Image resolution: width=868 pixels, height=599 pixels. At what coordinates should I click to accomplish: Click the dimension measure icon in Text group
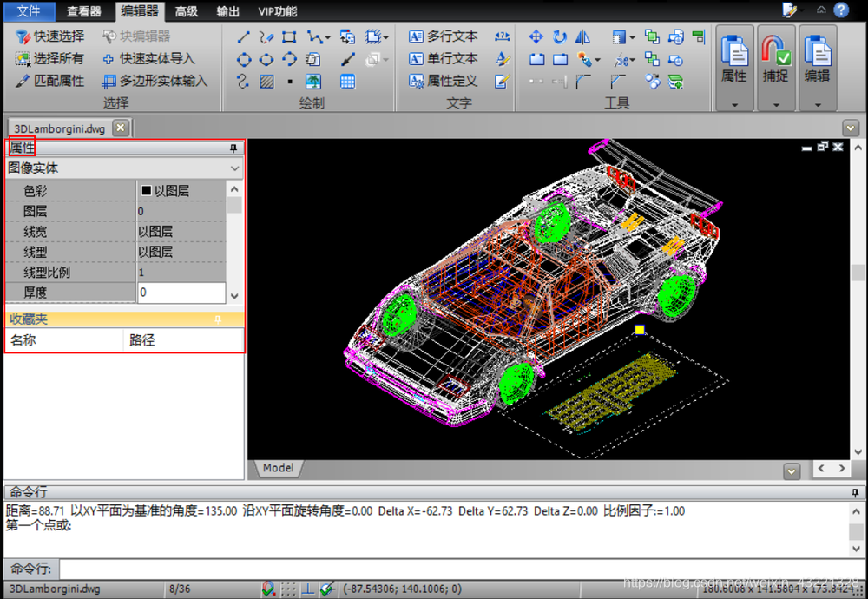click(502, 36)
